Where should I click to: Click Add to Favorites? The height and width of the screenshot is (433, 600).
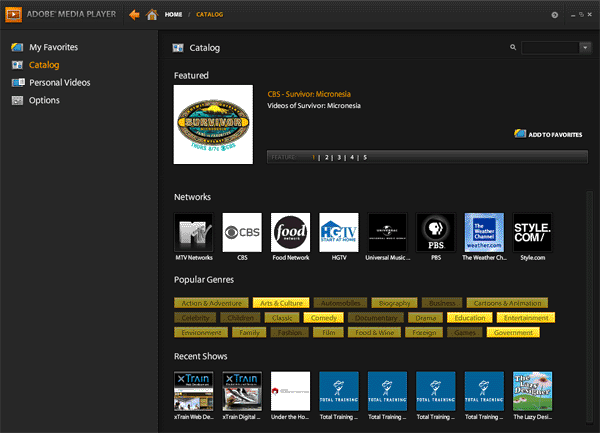tap(555, 135)
